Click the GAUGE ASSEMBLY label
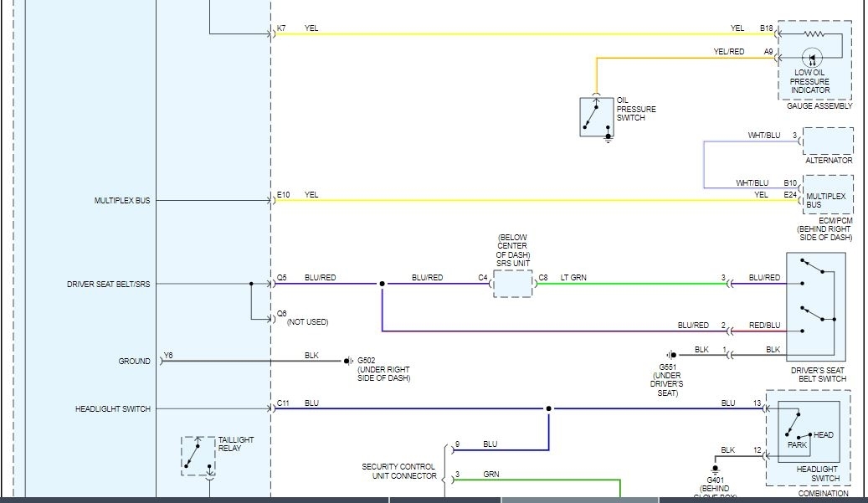Viewport: 868px width, 503px height. coord(819,105)
